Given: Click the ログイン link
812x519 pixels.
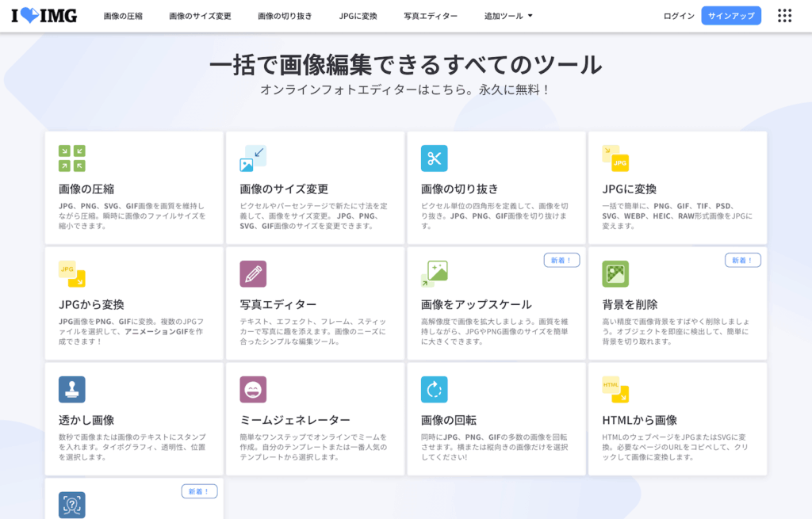Looking at the screenshot, I should [679, 16].
